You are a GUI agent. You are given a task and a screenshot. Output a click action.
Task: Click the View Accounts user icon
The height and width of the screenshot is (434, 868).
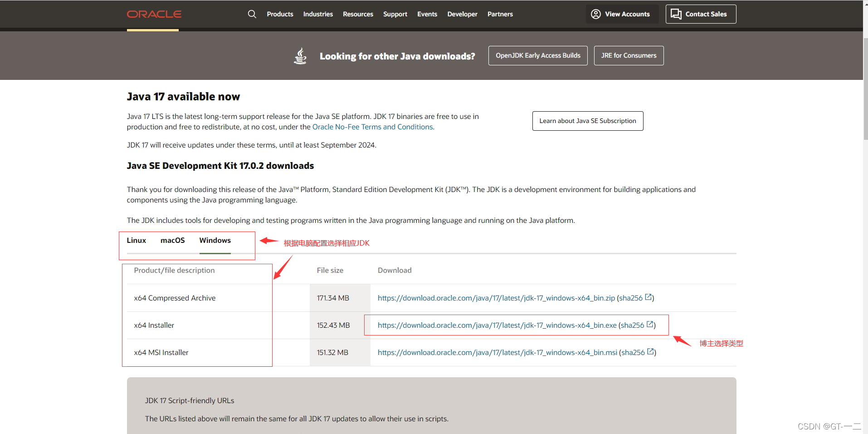click(x=596, y=14)
